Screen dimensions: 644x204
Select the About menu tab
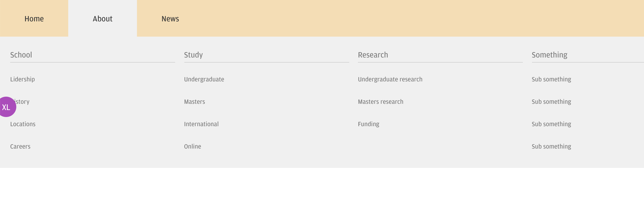103,19
